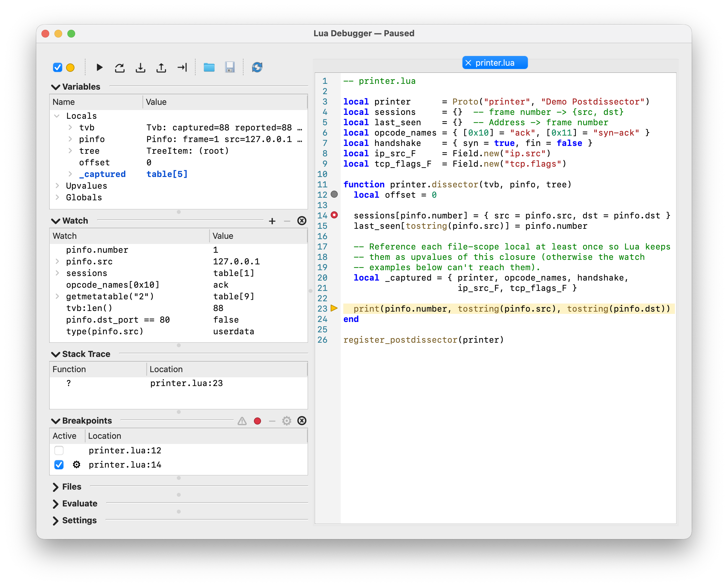The image size is (728, 587).
Task: Collapse the Locals tree node
Action: pos(57,116)
